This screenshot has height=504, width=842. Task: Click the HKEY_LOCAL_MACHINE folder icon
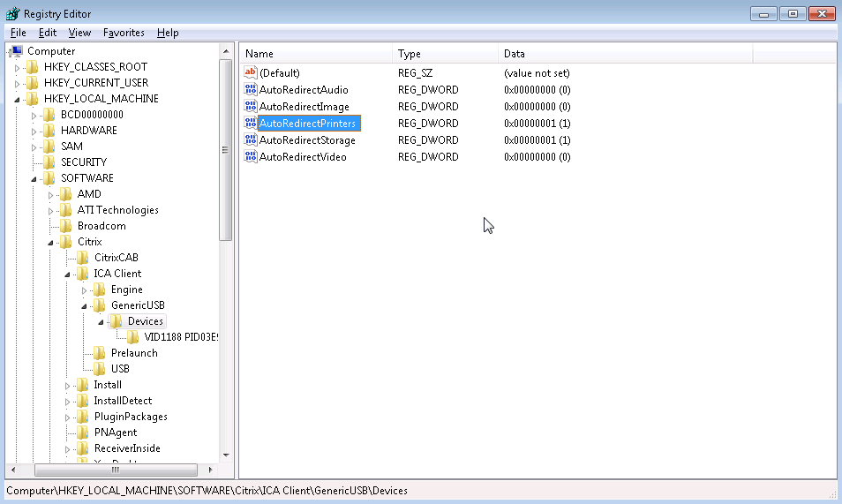point(33,99)
